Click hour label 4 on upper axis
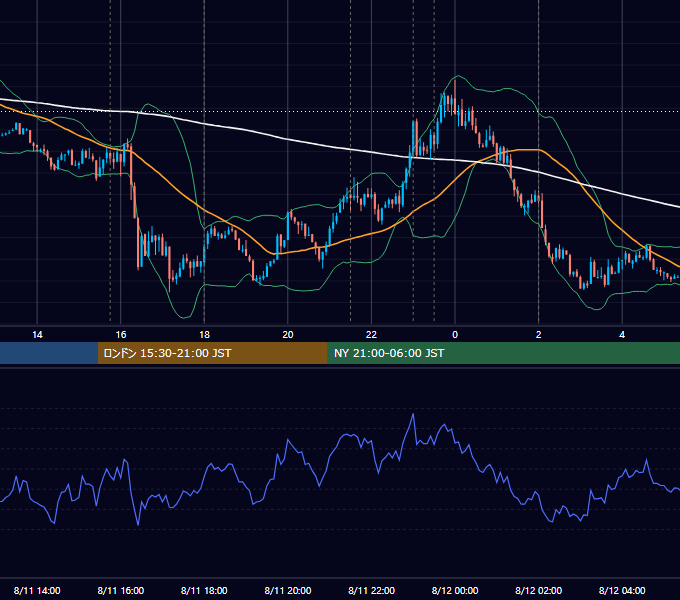This screenshot has width=680, height=600. tap(622, 335)
